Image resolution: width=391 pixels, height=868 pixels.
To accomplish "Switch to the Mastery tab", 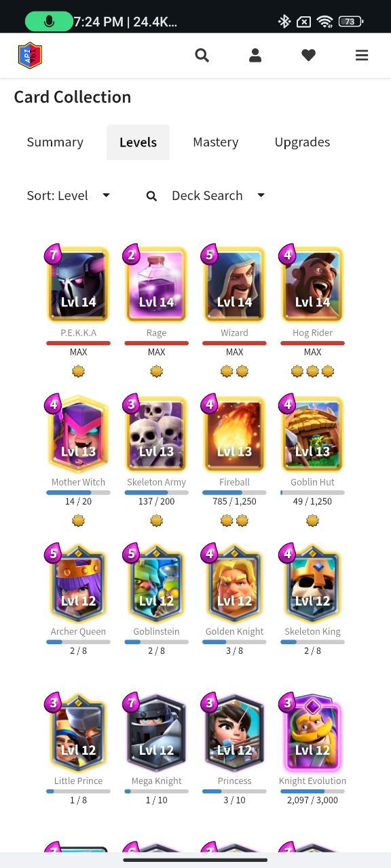I will pos(215,142).
